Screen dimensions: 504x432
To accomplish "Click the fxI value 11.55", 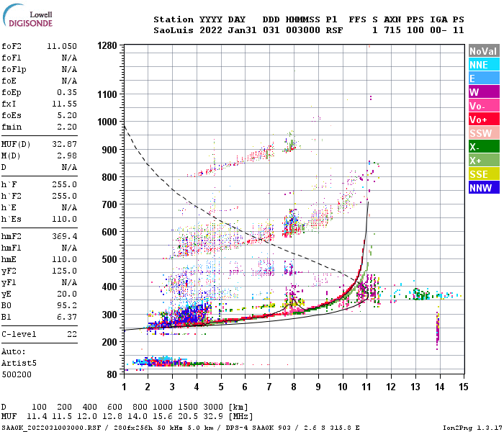I will point(64,104).
